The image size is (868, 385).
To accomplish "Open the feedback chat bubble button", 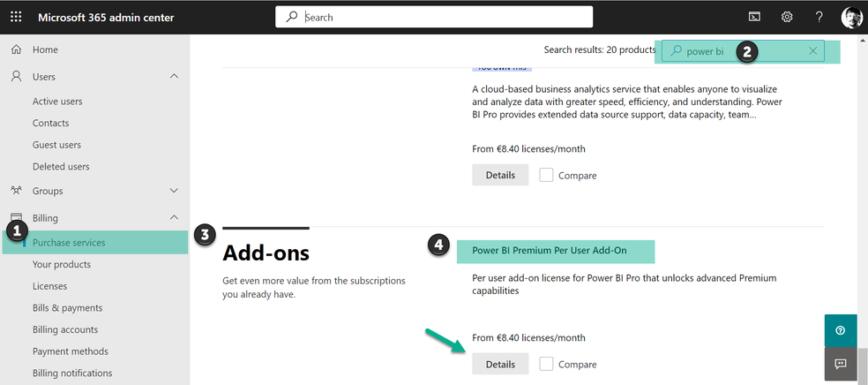I will click(x=841, y=364).
